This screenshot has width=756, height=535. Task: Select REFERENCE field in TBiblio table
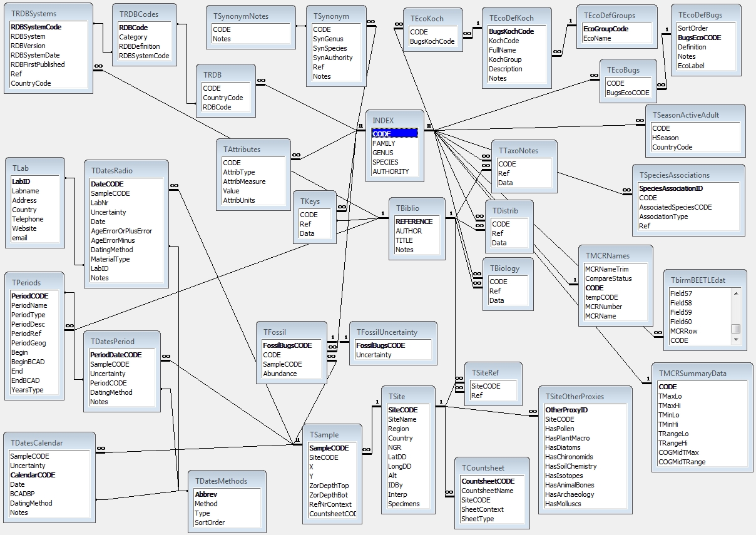tap(414, 222)
